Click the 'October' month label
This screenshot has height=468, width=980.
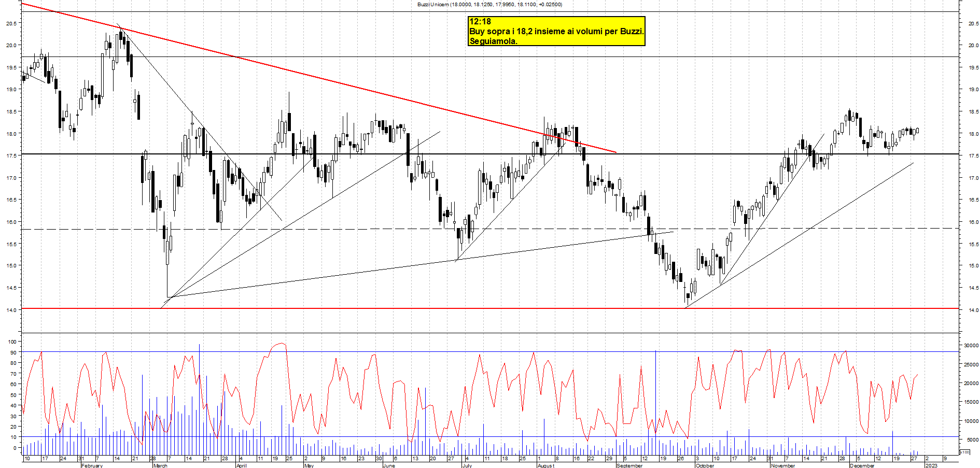(x=705, y=465)
